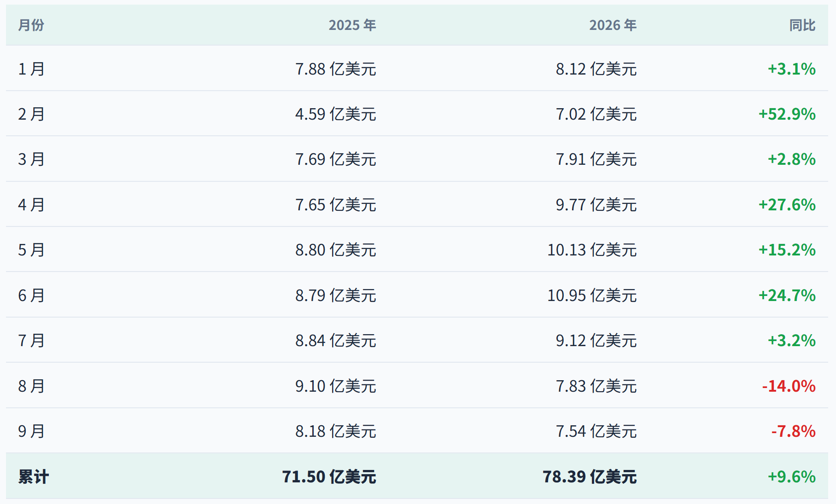
Task: Select the 4 月 row label
Action: [x=31, y=205]
